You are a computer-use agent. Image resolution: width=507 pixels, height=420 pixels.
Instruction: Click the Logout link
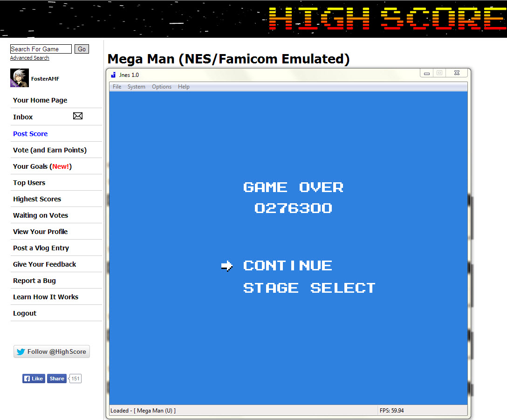25,314
